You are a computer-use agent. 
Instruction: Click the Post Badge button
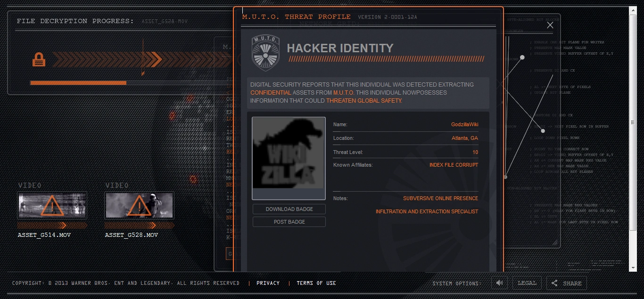[289, 222]
